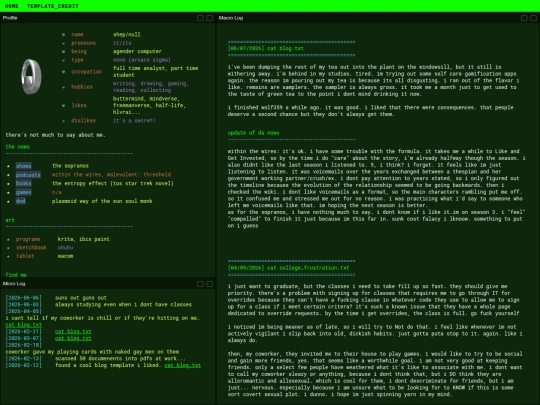The image size is (540, 405).
Task: Click the 'tablet' row label under art
Action: pyautogui.click(x=25, y=256)
